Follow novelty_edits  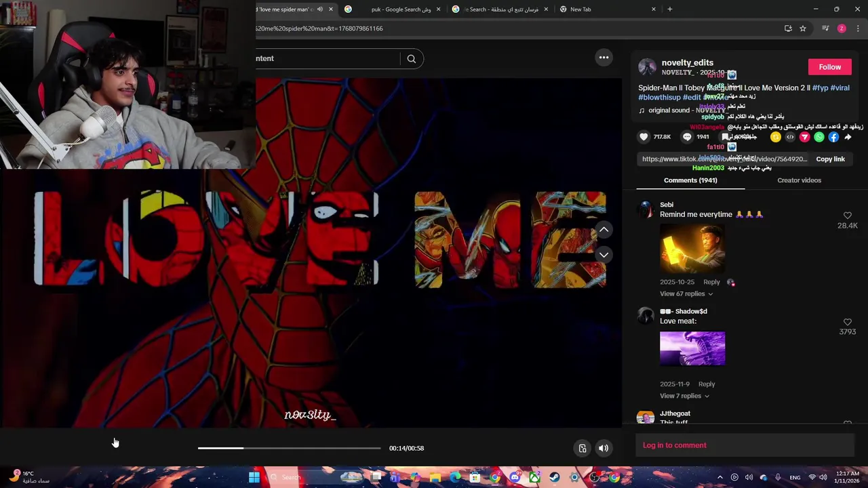[x=829, y=67]
